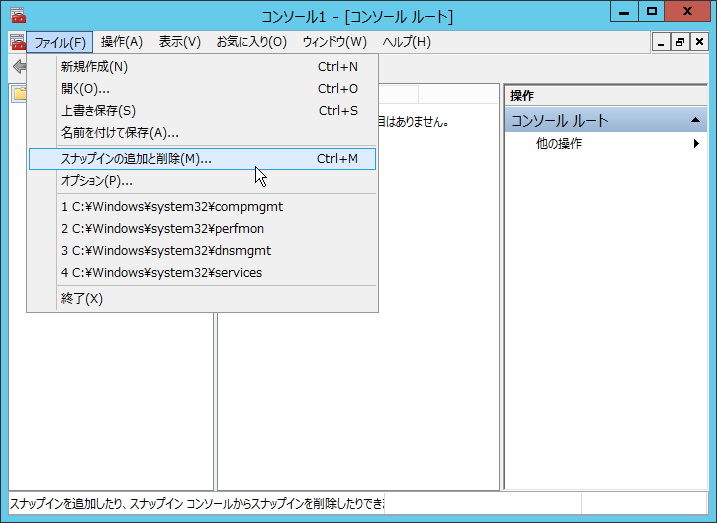Viewport: 717px width, 523px height.
Task: Select 新規作成(N) in the File menu
Action: click(95, 67)
